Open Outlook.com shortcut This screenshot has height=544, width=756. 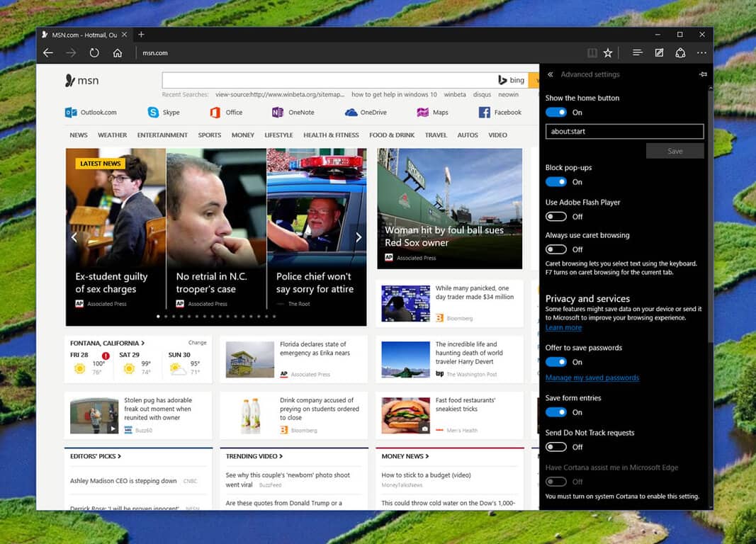(x=91, y=112)
